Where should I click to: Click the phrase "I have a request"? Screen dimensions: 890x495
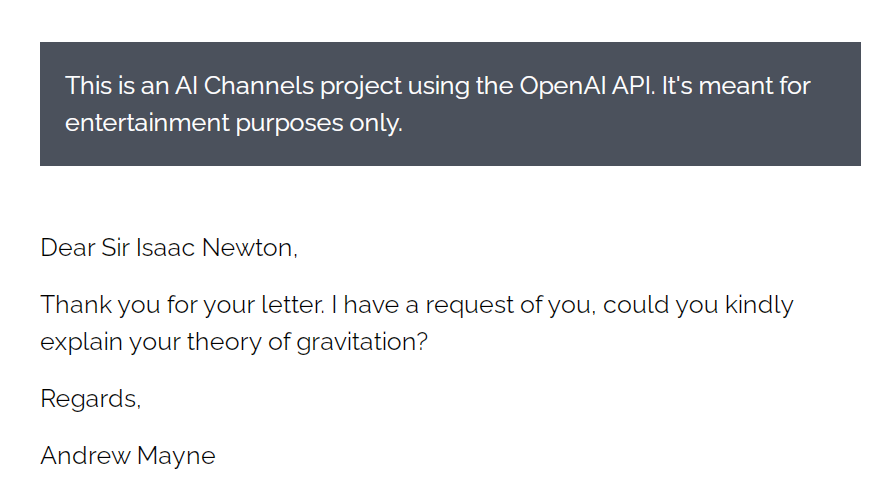click(x=422, y=305)
